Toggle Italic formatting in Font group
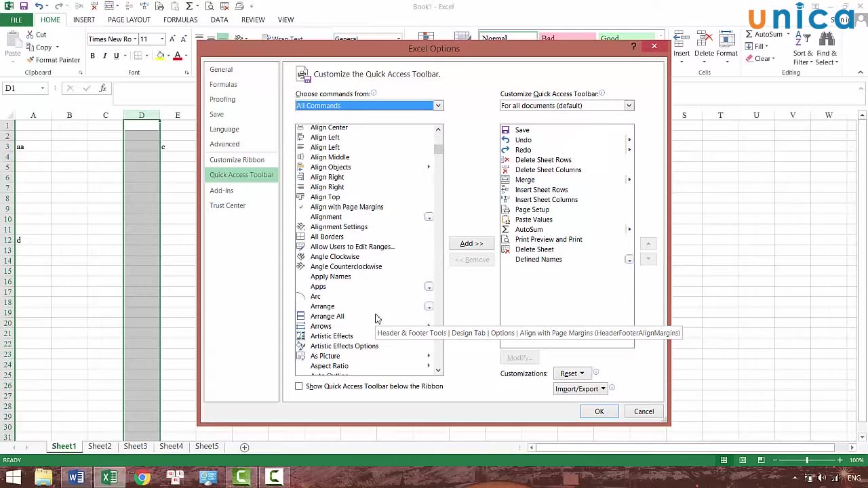 point(104,56)
